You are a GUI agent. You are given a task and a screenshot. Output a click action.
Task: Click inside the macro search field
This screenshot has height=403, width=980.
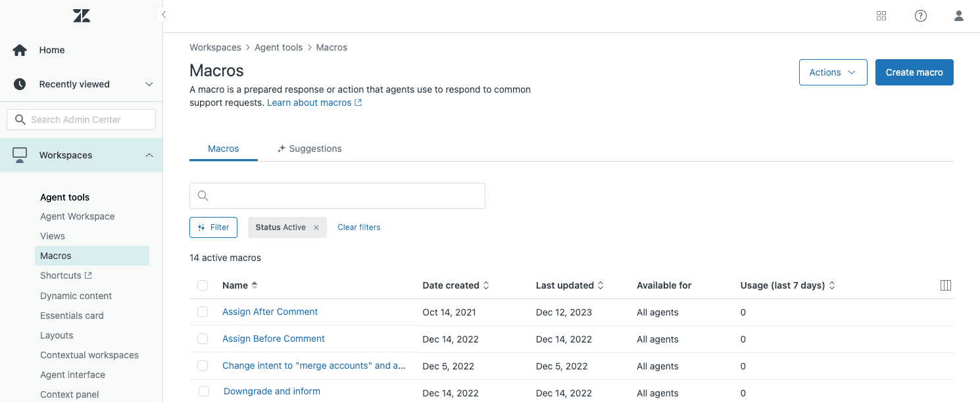pyautogui.click(x=337, y=195)
